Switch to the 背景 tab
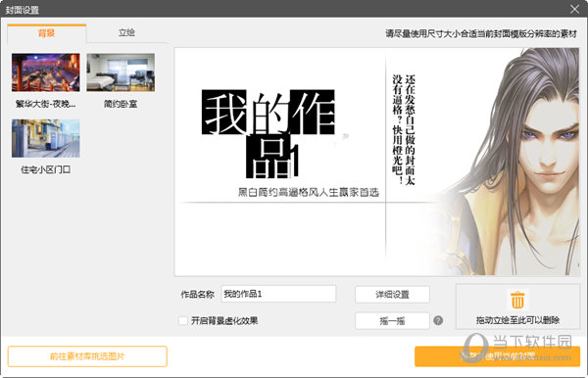 tap(46, 33)
